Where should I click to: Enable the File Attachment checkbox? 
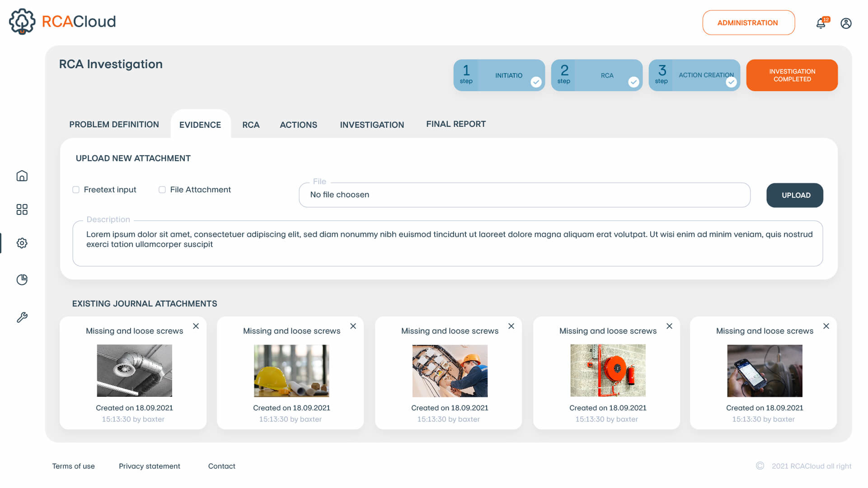tap(162, 190)
